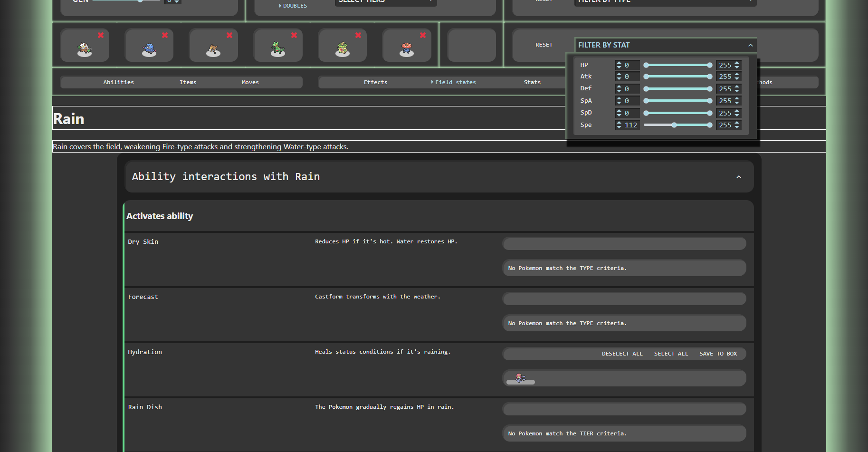Select the Shiftry sprite in the team
This screenshot has height=452, width=868.
tap(85, 48)
